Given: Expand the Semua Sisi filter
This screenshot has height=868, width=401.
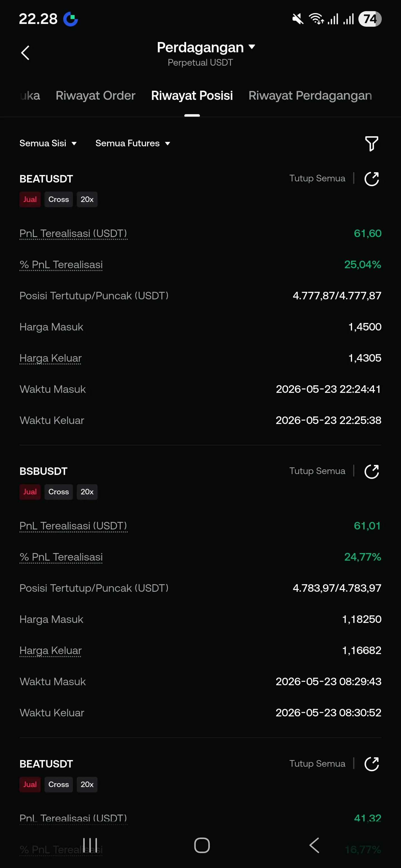Looking at the screenshot, I should coord(48,143).
